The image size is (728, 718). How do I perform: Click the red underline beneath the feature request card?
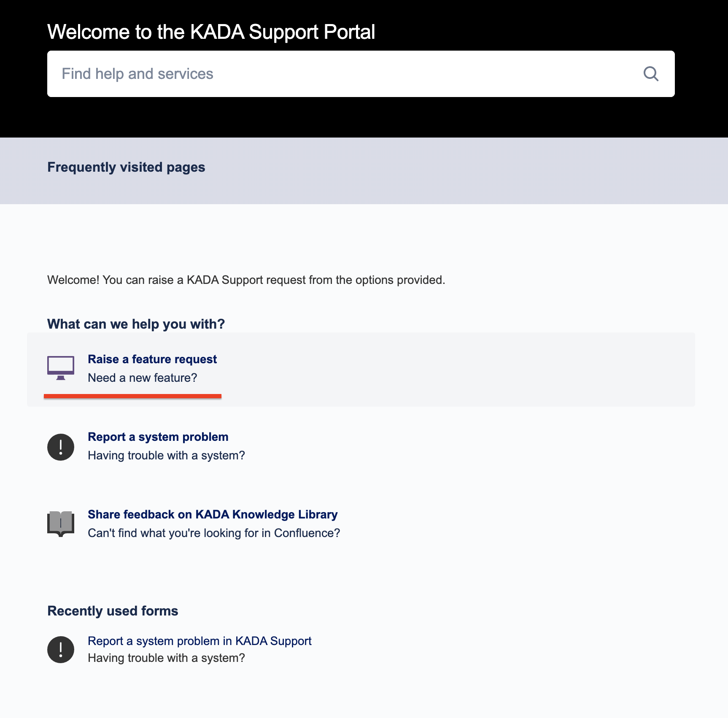click(132, 396)
